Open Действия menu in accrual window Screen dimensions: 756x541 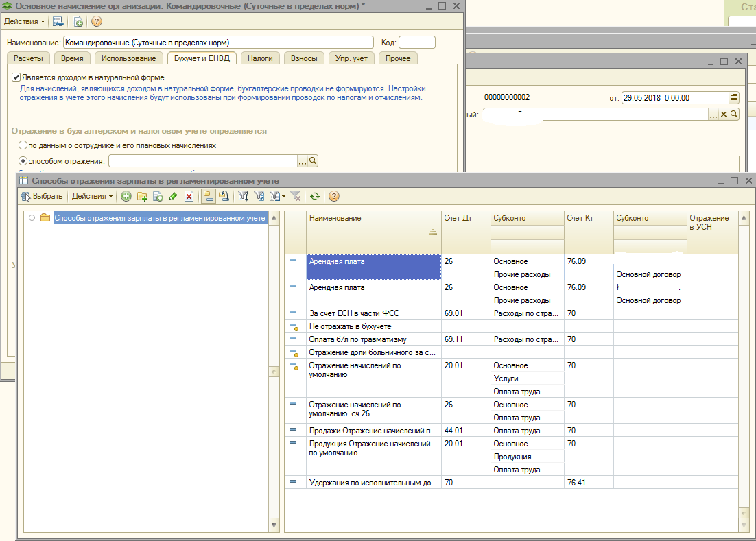point(24,21)
